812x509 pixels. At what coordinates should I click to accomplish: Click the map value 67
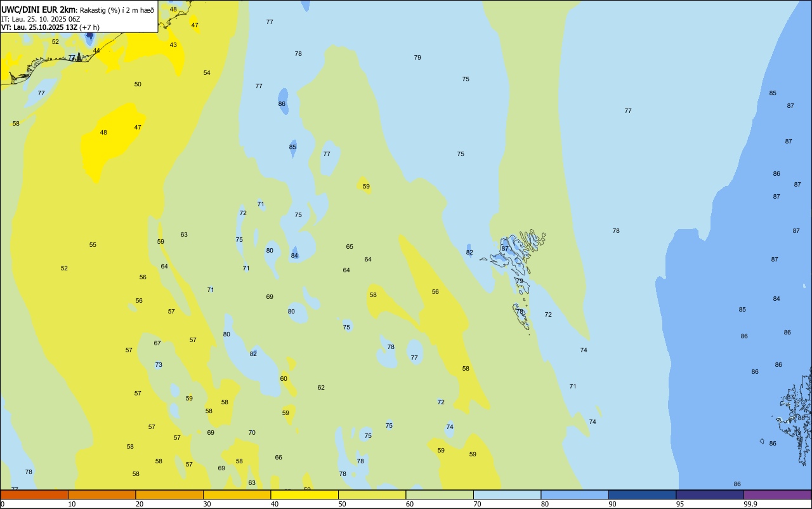(157, 343)
